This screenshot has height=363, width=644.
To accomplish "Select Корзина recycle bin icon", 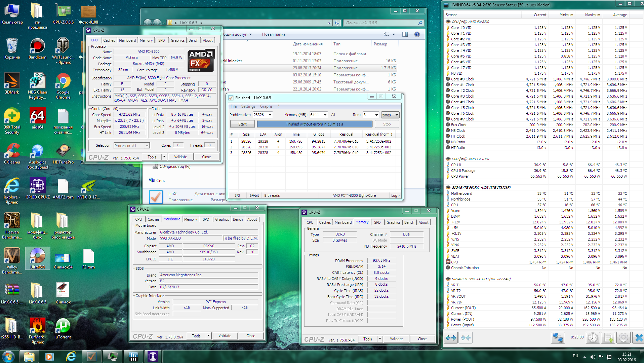I will pyautogui.click(x=12, y=49).
